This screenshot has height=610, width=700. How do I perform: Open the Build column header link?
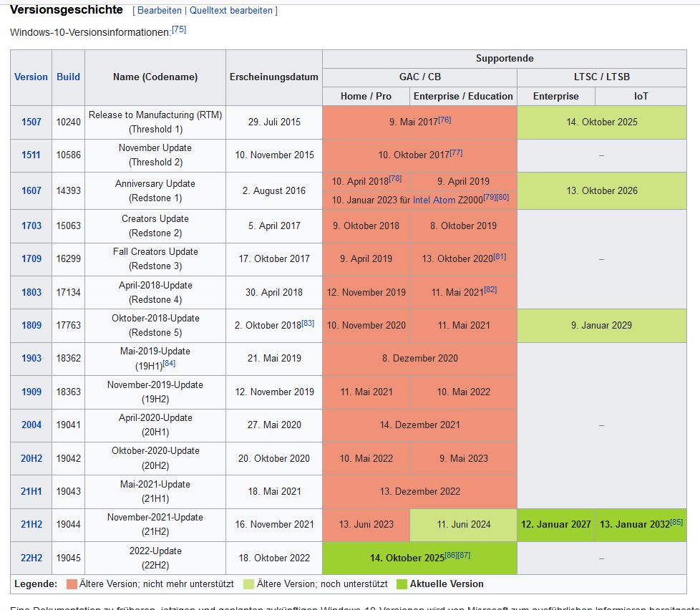coord(68,77)
